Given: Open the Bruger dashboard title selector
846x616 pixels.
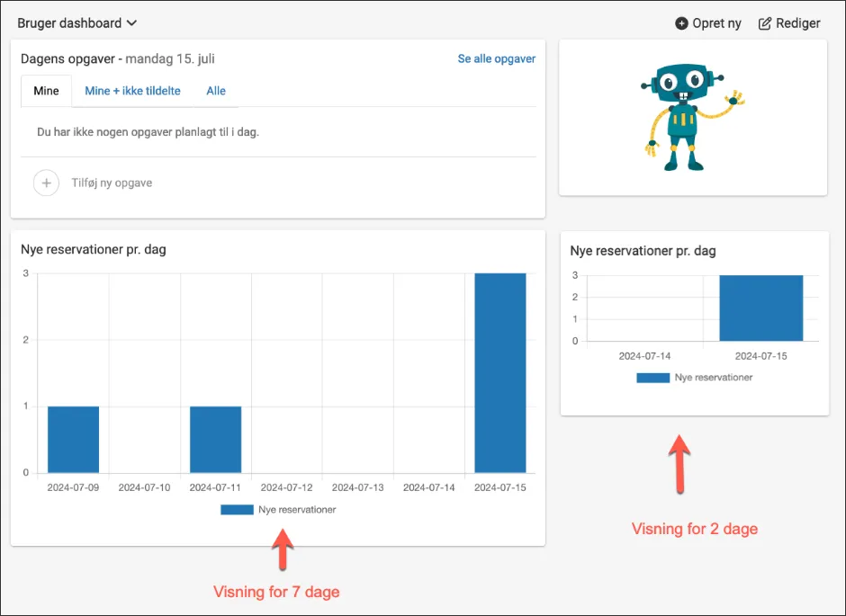Looking at the screenshot, I should [x=77, y=23].
